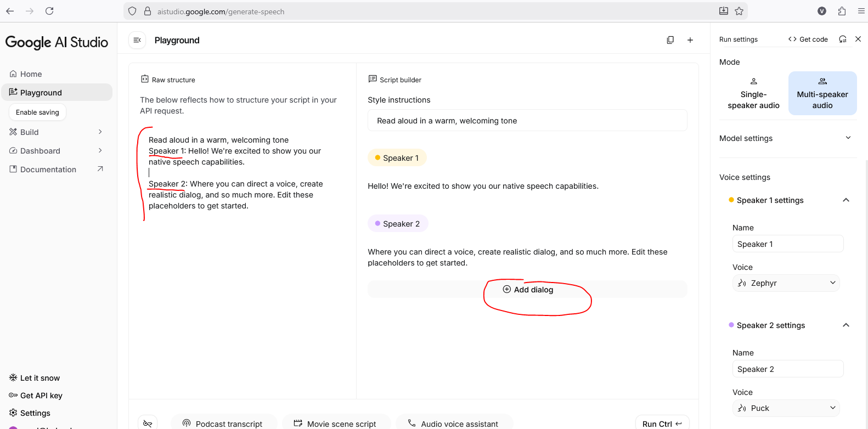Open the Puck voice dropdown
868x429 pixels.
786,408
